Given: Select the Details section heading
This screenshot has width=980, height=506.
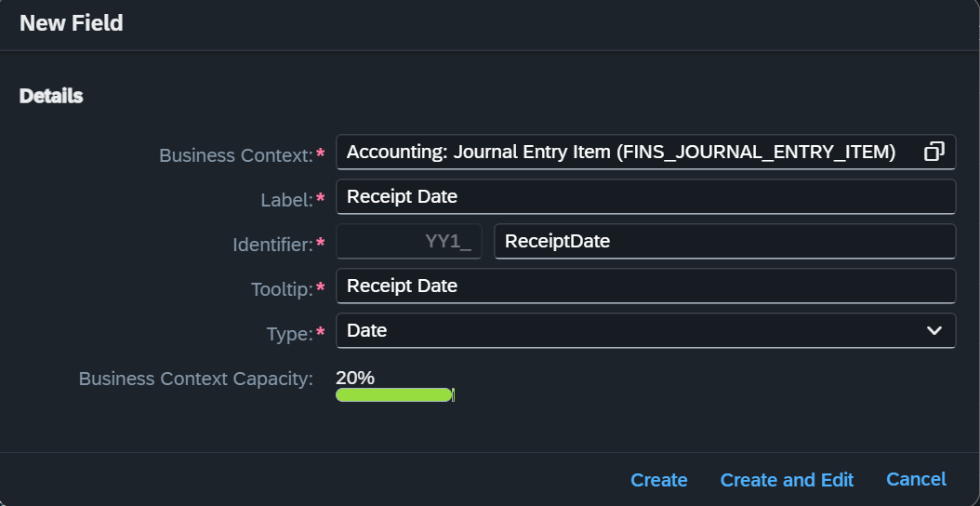Looking at the screenshot, I should [x=51, y=97].
